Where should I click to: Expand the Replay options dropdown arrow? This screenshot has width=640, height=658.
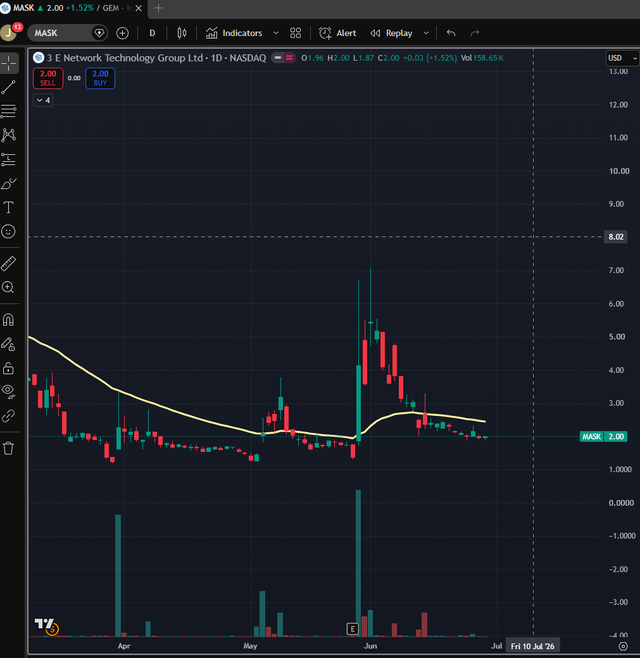426,33
